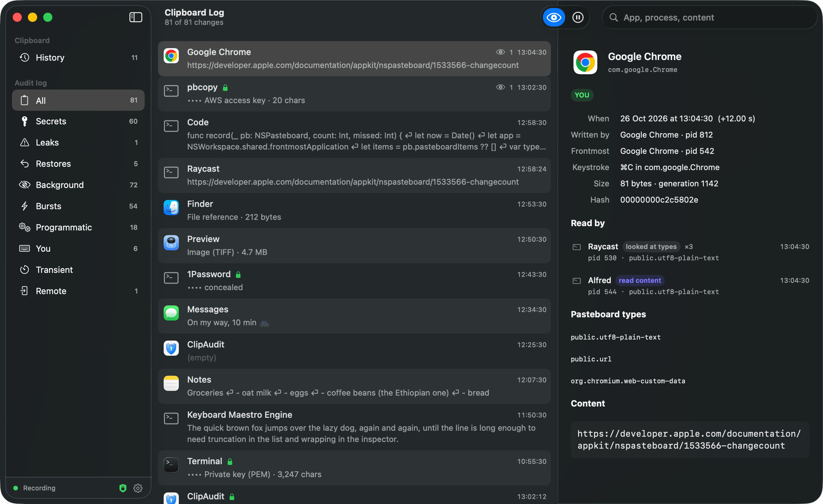The image size is (823, 504).
Task: Pause recording with the pause button
Action: (x=578, y=17)
